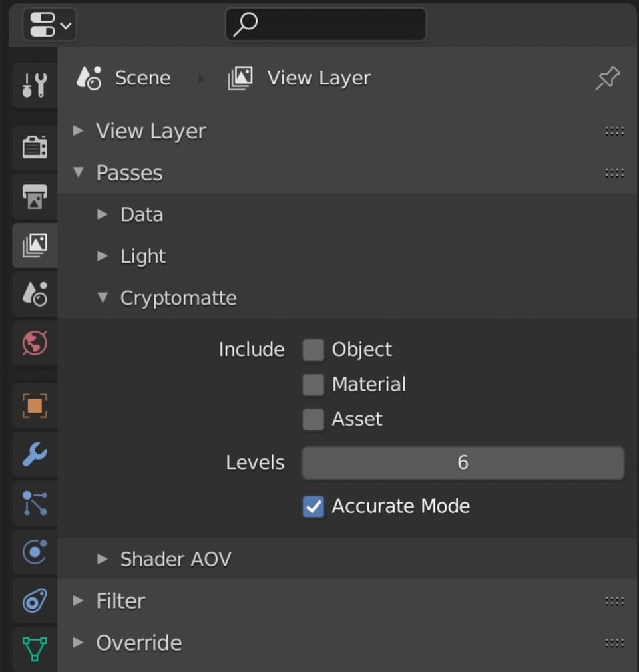Click the Levels value field
Image resolution: width=639 pixels, height=672 pixels.
[x=462, y=462]
